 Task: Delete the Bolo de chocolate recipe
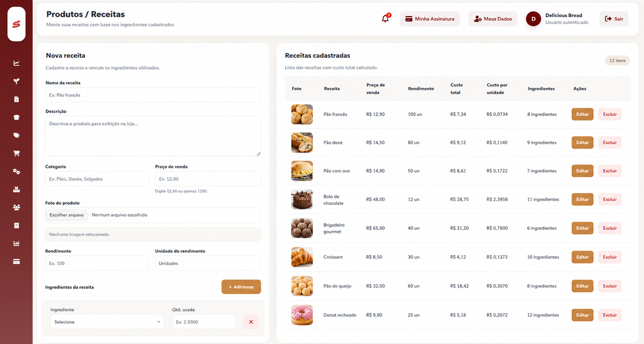610,199
